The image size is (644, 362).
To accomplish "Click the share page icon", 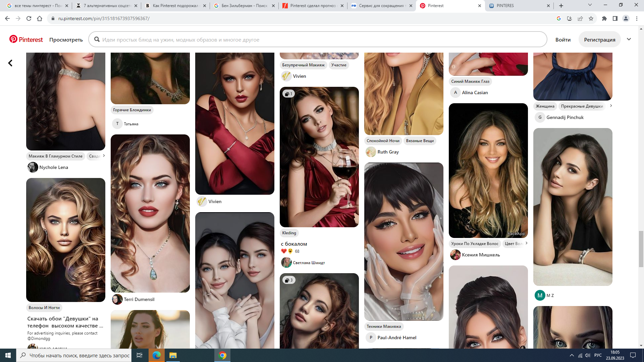I will coord(580,18).
